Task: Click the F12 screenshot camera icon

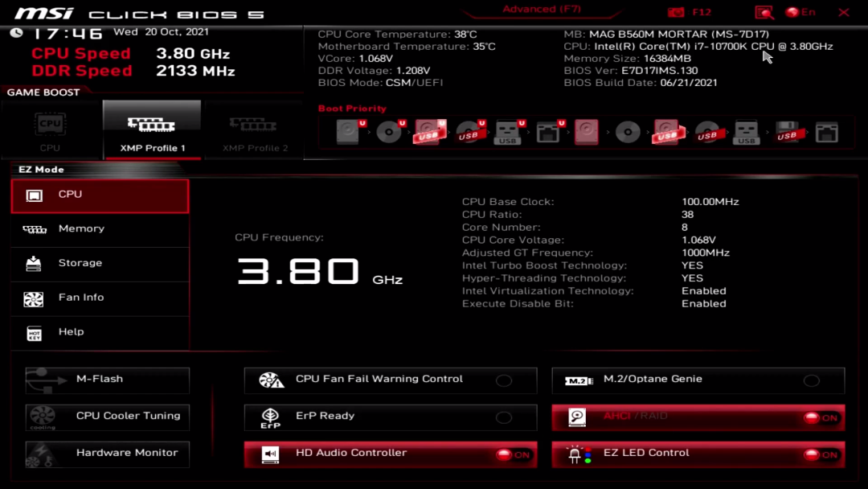Action: (x=677, y=13)
